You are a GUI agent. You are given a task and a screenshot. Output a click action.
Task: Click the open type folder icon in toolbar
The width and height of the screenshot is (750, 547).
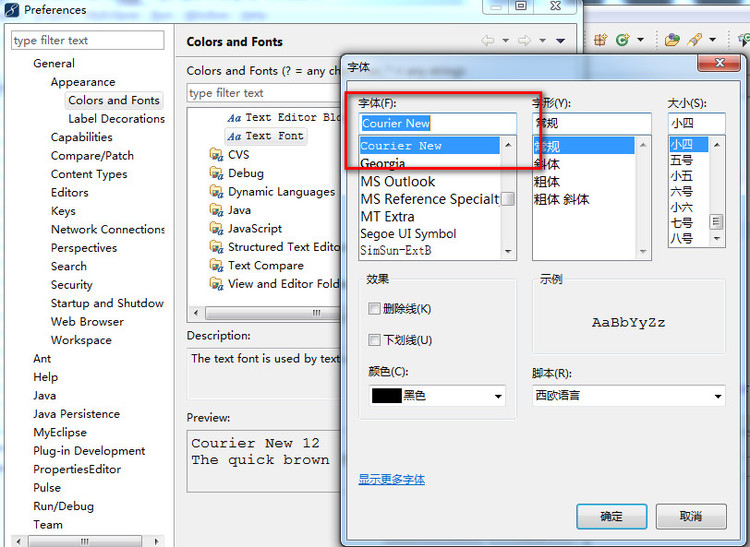click(672, 40)
